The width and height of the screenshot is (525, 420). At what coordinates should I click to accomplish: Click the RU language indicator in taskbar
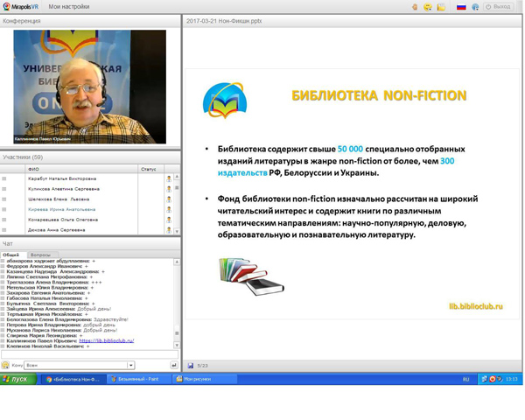tap(466, 380)
